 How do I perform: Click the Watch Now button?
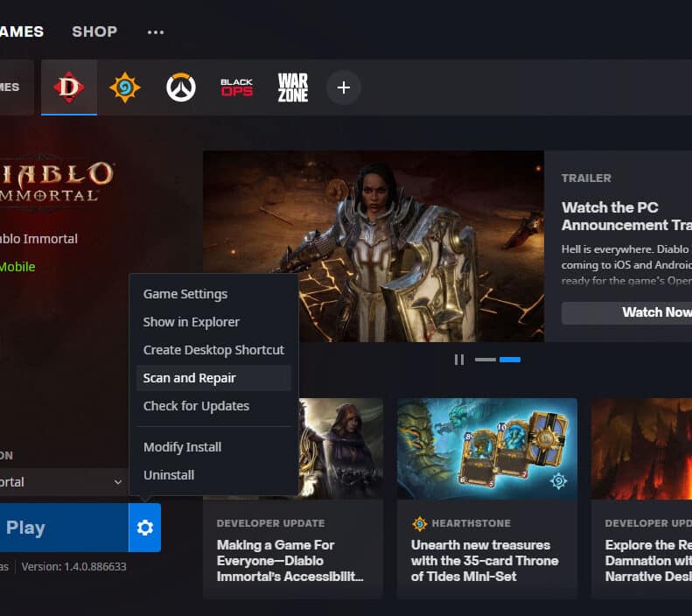(x=626, y=312)
